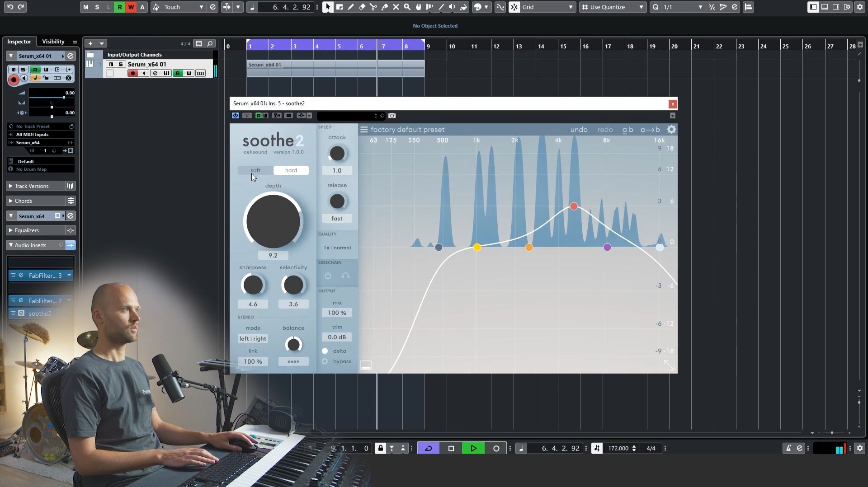Select the Range Selection tool
The width and height of the screenshot is (868, 487).
pyautogui.click(x=339, y=7)
